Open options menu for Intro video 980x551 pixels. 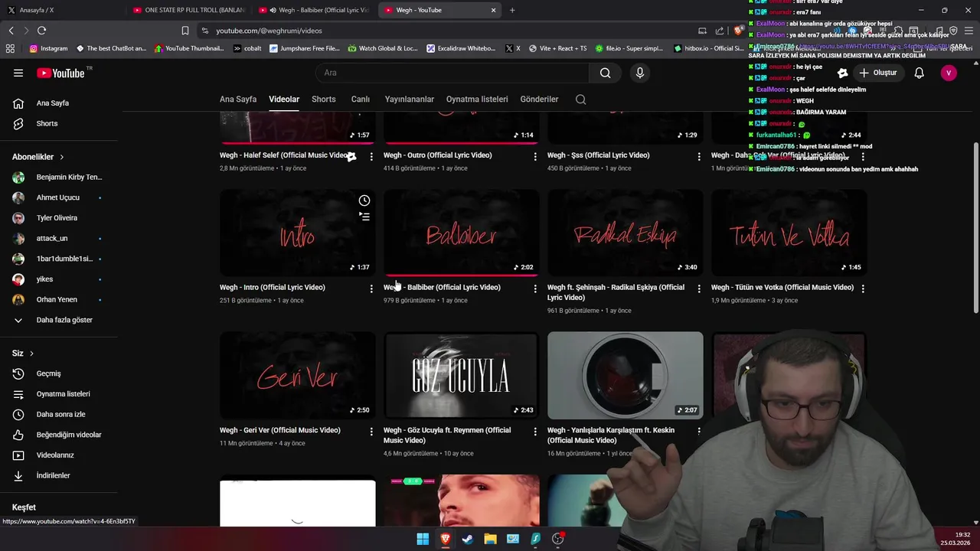click(371, 289)
